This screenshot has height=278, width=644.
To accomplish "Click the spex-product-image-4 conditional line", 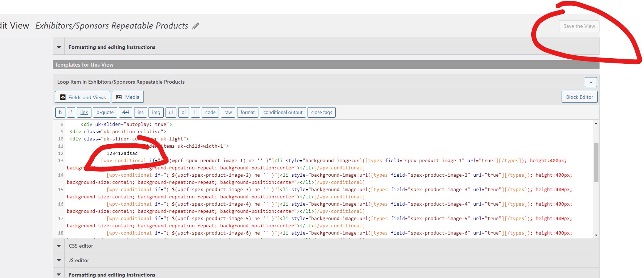I will pos(319,207).
